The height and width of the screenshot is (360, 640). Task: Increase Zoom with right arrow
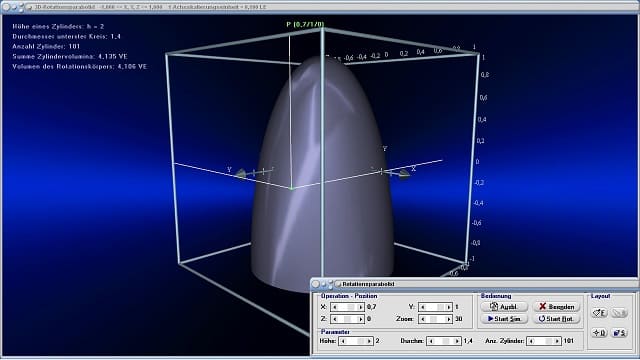[x=449, y=319]
